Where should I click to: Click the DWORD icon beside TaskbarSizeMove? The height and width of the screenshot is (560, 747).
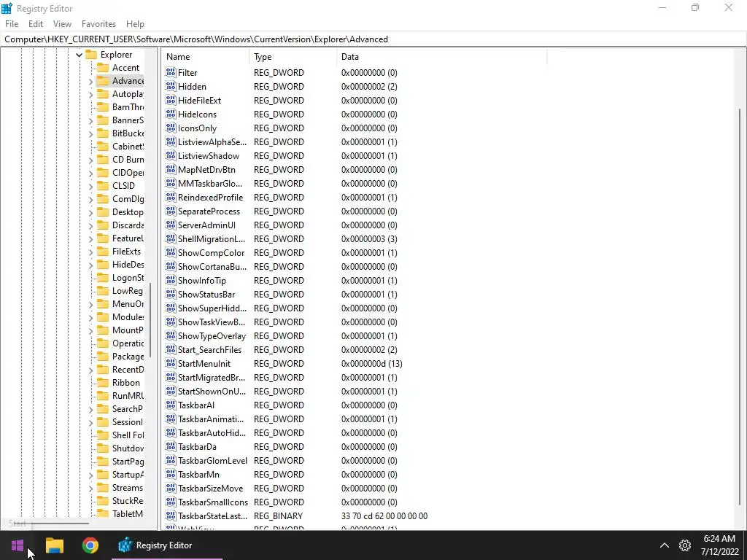click(171, 488)
